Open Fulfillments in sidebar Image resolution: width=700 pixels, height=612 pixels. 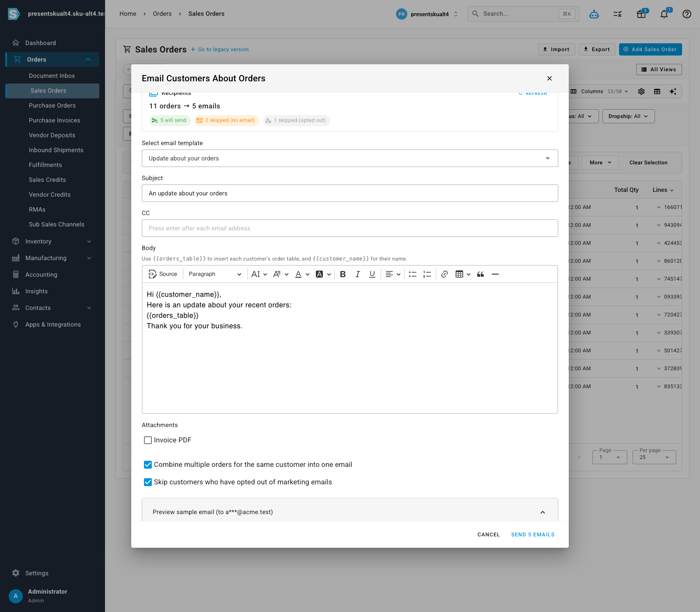[x=45, y=165]
